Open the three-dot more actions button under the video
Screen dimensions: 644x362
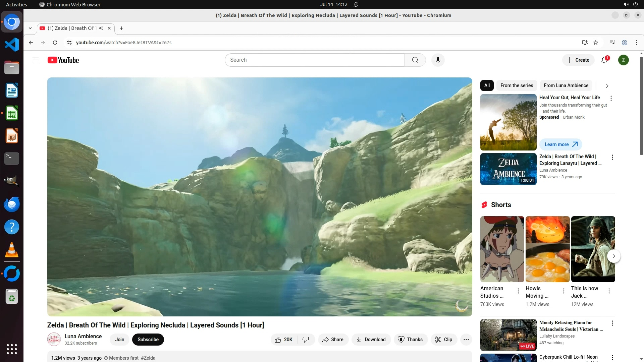466,340
